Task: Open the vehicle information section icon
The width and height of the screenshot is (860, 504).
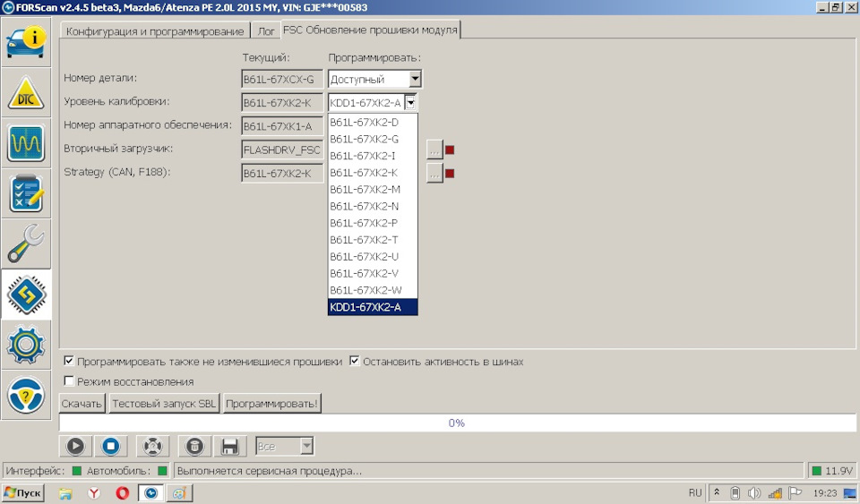Action: click(x=26, y=42)
